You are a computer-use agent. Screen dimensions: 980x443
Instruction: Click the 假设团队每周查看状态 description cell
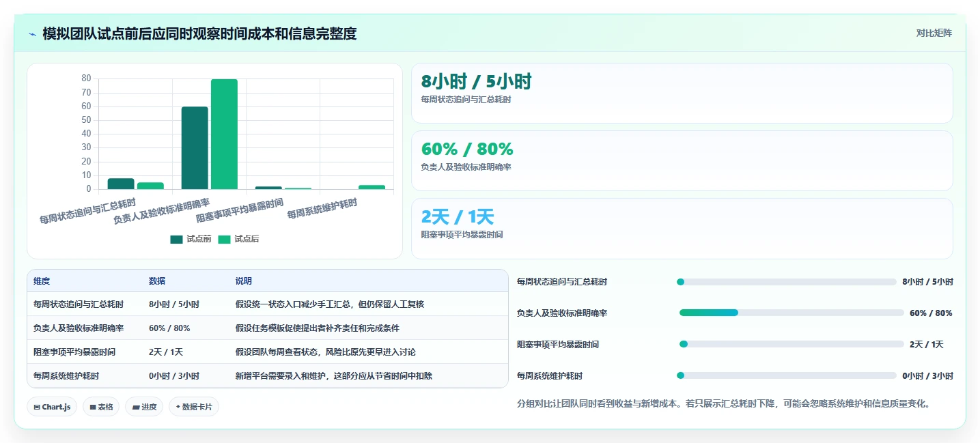pyautogui.click(x=326, y=352)
